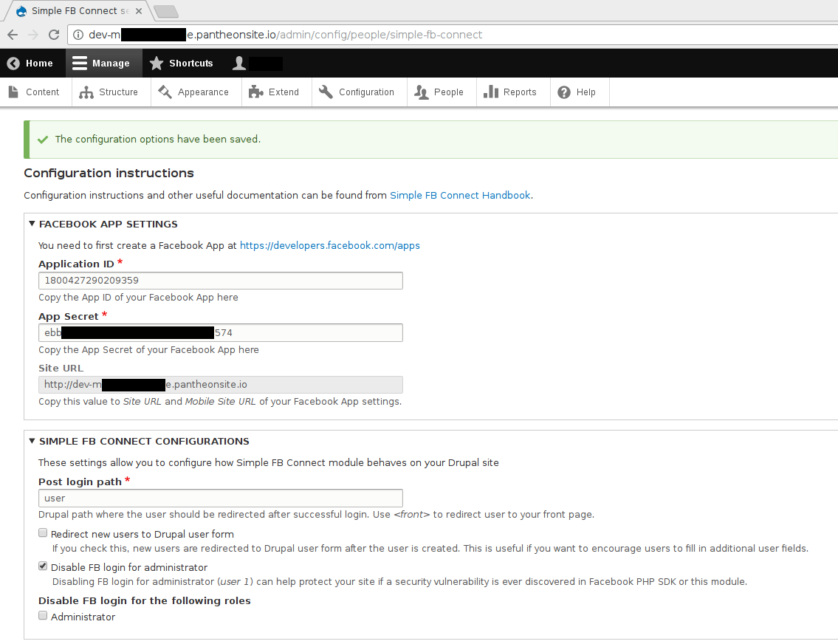The height and width of the screenshot is (644, 838).
Task: Click the user account silhouette icon
Action: [239, 63]
